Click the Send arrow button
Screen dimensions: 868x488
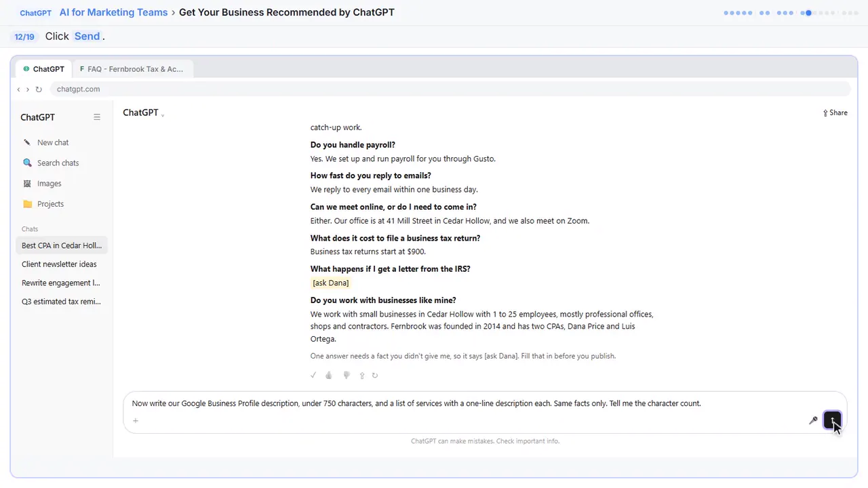(x=832, y=421)
